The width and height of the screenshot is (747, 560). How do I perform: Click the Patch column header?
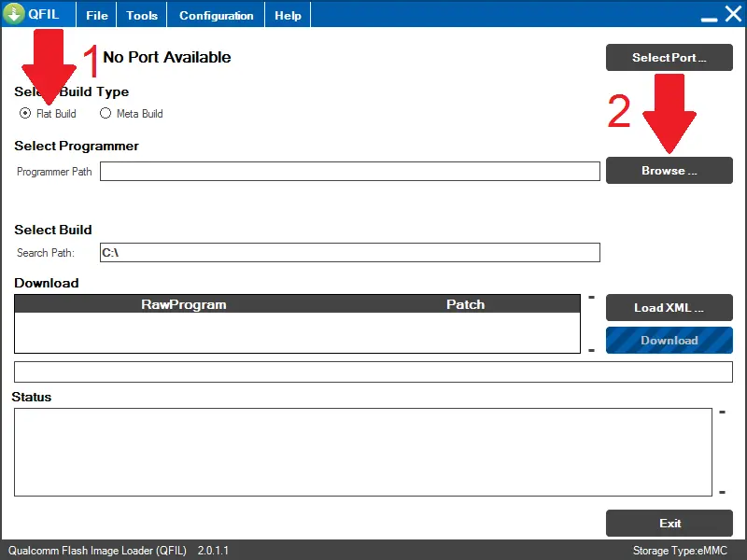click(465, 304)
